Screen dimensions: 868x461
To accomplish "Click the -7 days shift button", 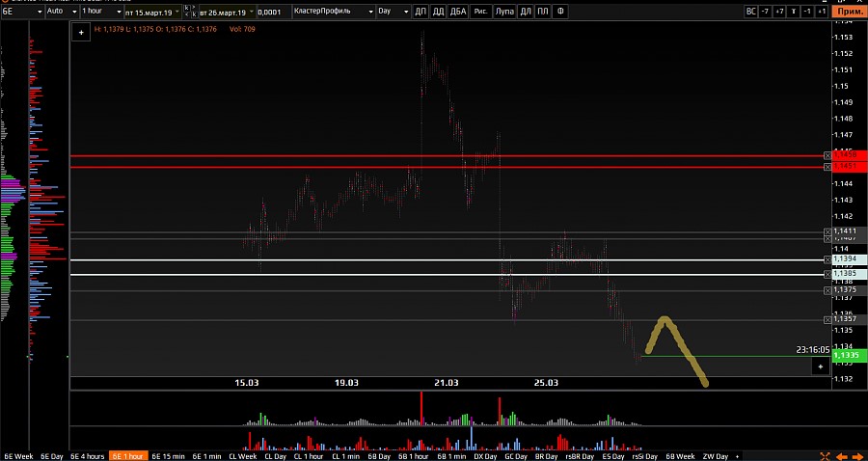I will pos(765,12).
